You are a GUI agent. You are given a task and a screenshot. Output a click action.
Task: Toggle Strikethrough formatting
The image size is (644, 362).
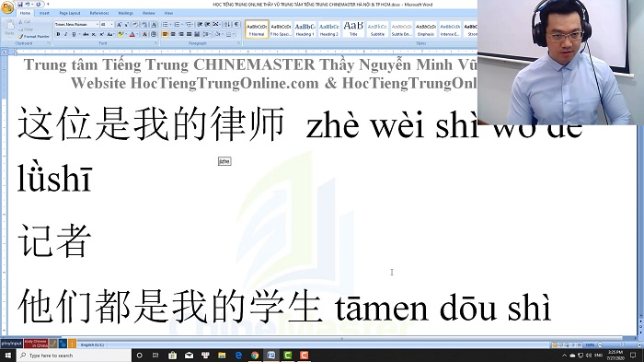point(86,34)
